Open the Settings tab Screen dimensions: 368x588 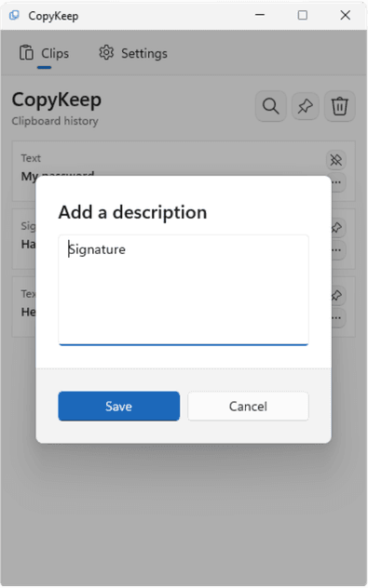133,53
